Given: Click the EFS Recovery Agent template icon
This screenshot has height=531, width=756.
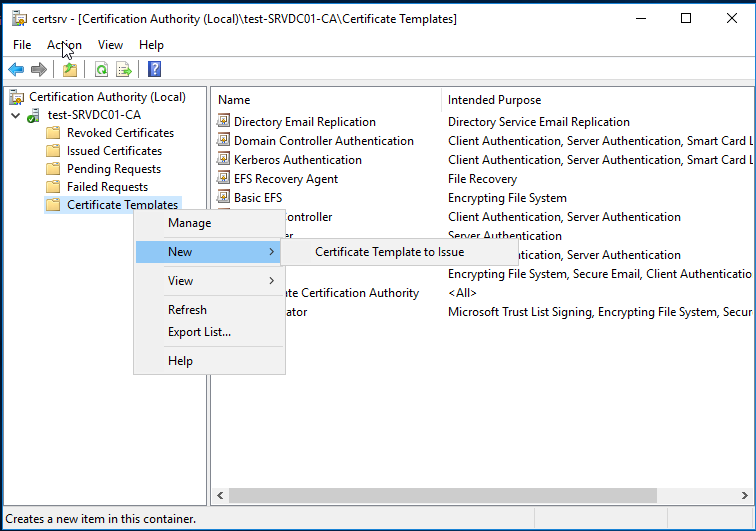Looking at the screenshot, I should [x=223, y=178].
